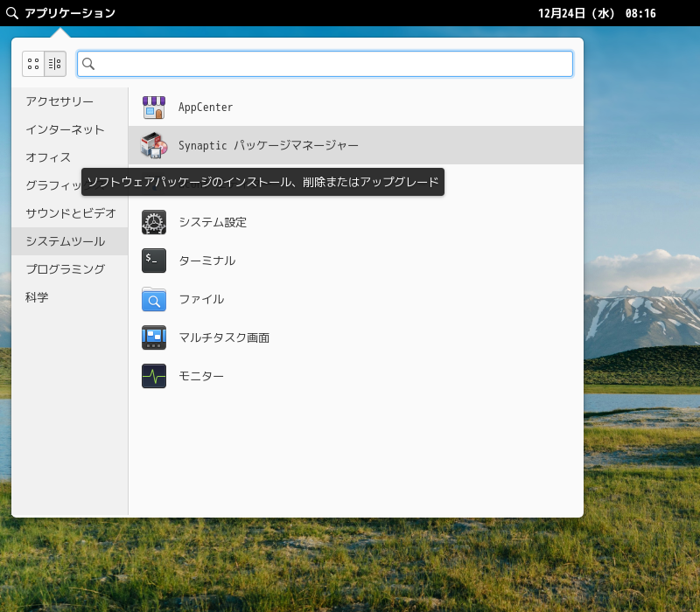Select the アクセサリー category

click(59, 101)
